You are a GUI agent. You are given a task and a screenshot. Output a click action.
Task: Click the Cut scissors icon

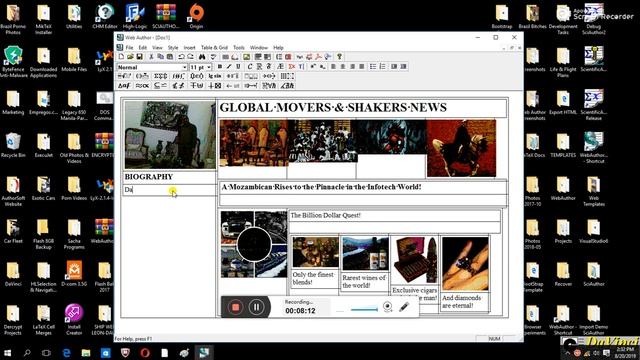pyautogui.click(x=151, y=56)
